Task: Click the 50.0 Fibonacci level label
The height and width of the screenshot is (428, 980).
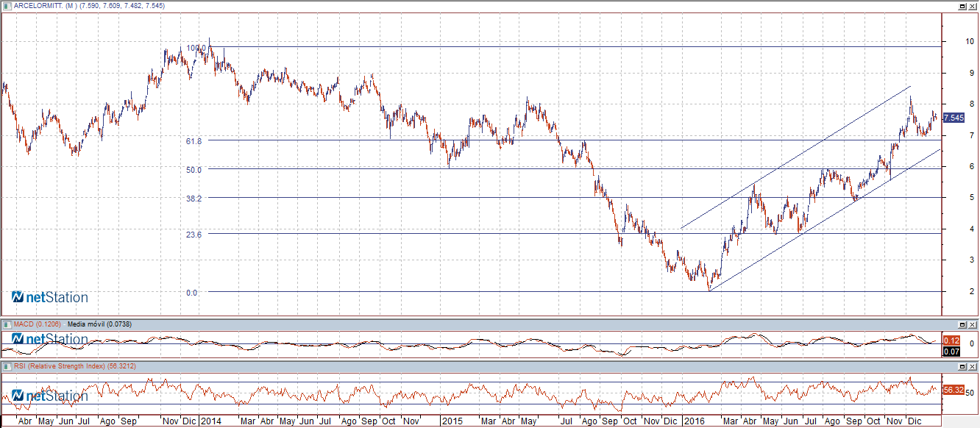Action: pyautogui.click(x=194, y=169)
